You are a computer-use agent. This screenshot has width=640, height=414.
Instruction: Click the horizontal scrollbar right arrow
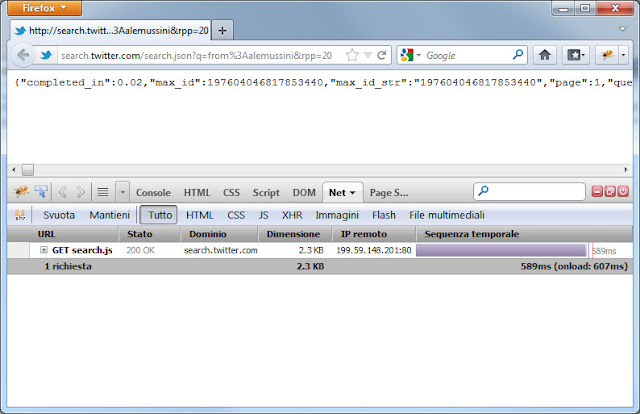(x=626, y=169)
